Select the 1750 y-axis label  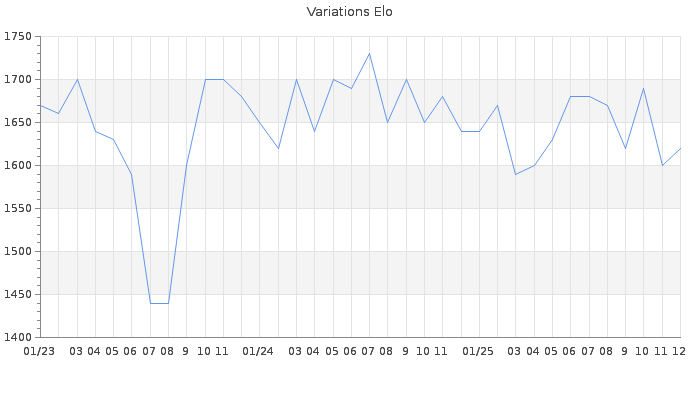(x=18, y=37)
